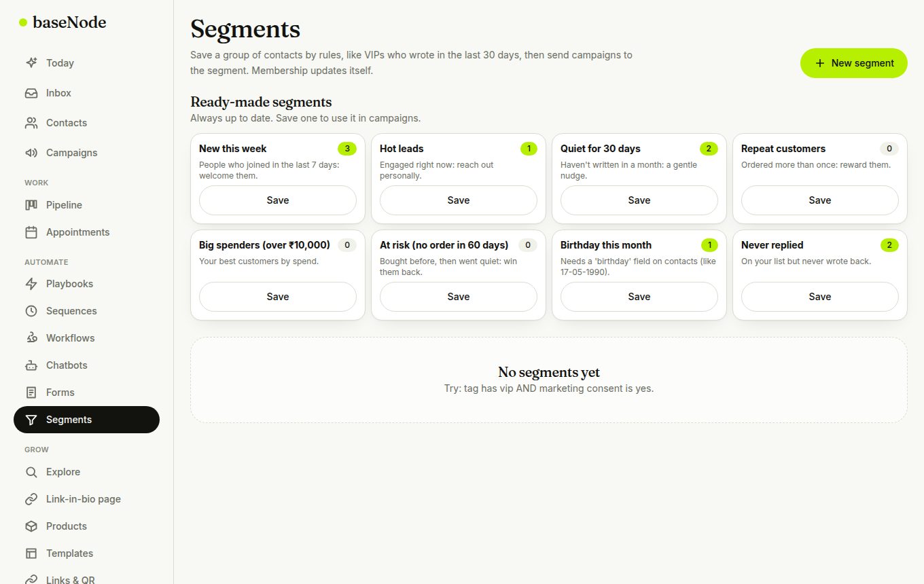Select the Products box icon
Image resolution: width=924 pixels, height=584 pixels.
(x=31, y=526)
